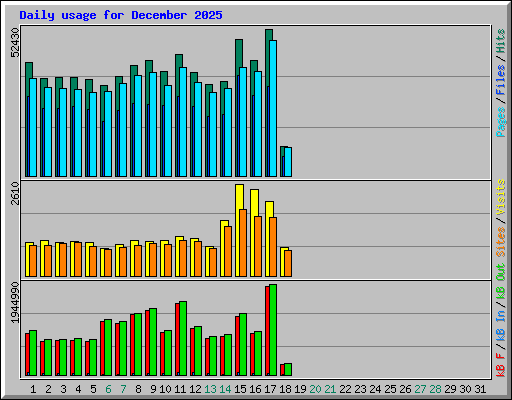The image size is (512, 400).
Task: Click day 25 on the x-axis
Action: (x=390, y=389)
